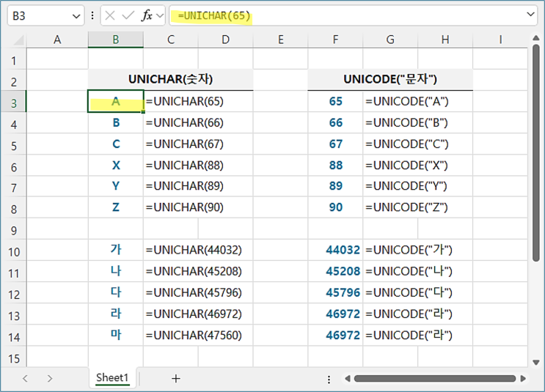This screenshot has height=392, width=545.
Task: Select cell B8 showing Z
Action: pyautogui.click(x=116, y=207)
